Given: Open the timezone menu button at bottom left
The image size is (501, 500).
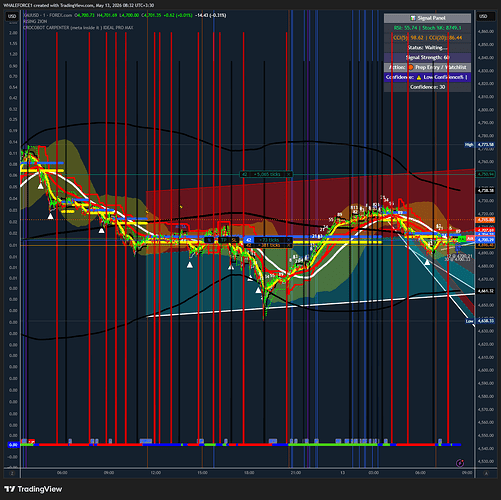Looking at the screenshot, I should (12, 473).
